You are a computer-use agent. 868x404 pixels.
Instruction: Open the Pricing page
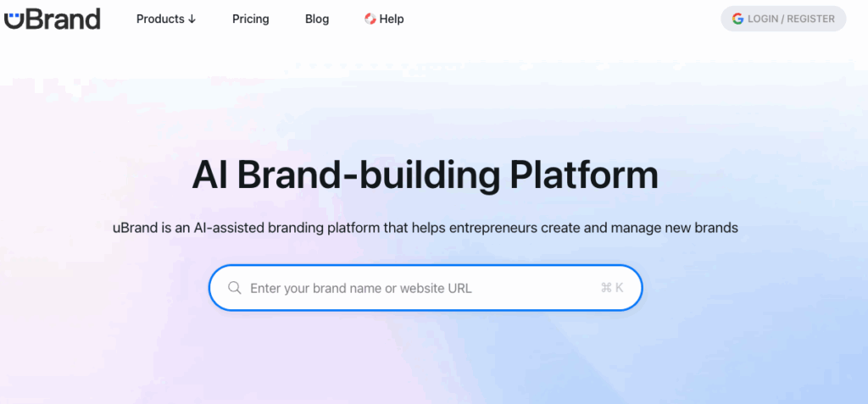tap(250, 19)
